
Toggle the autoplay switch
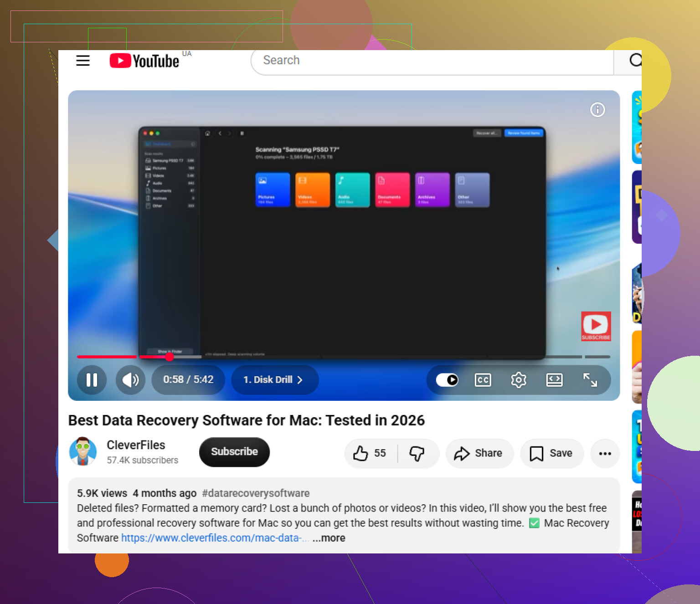pyautogui.click(x=447, y=380)
